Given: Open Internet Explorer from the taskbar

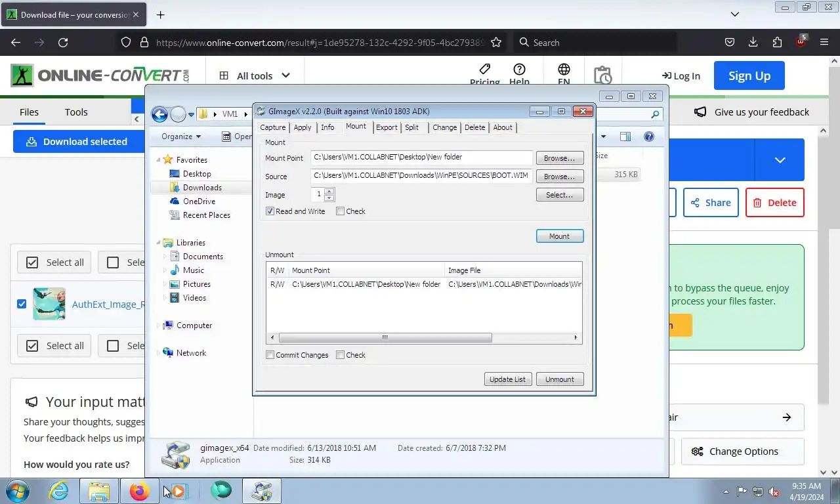Looking at the screenshot, I should (x=59, y=491).
